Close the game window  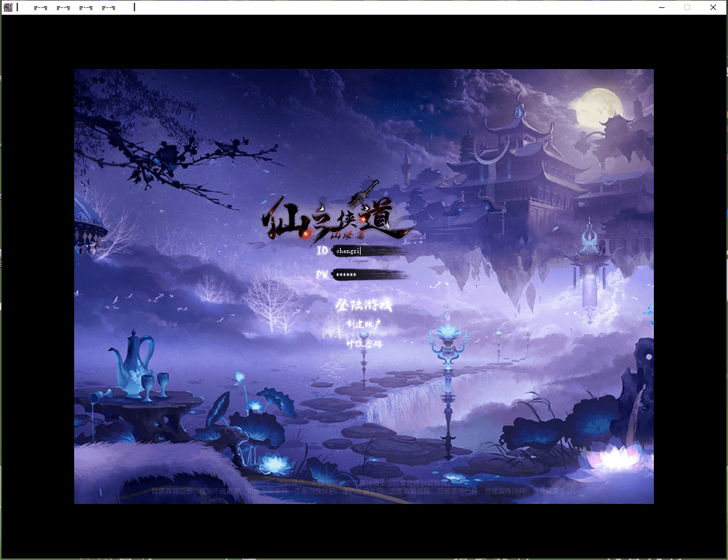coord(713,7)
